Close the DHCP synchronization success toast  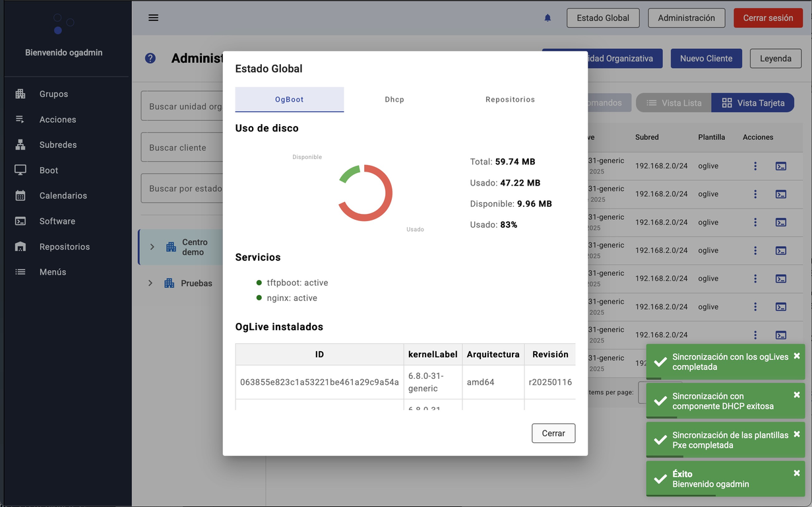[x=796, y=395]
